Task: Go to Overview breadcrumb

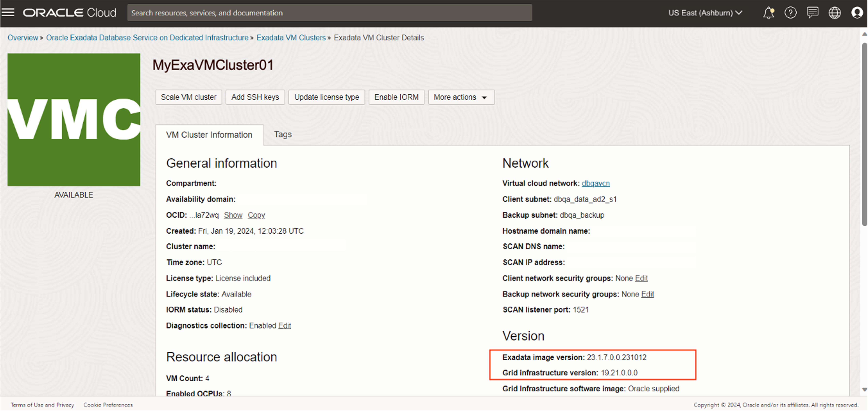Action: pyautogui.click(x=23, y=38)
